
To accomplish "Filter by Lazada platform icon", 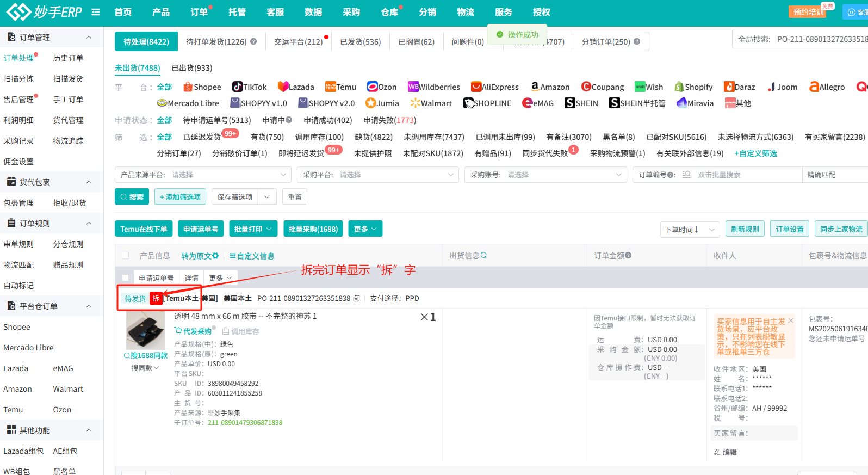I will tap(283, 87).
